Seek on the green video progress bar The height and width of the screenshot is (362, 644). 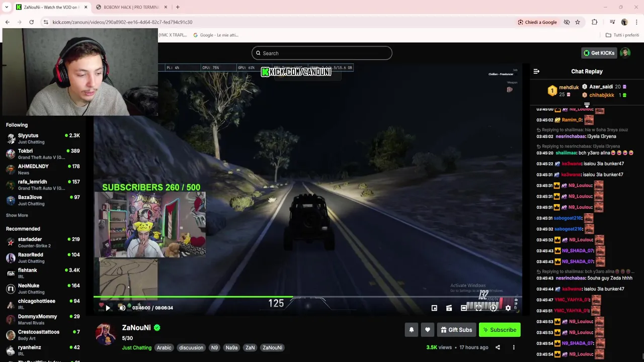pos(307,297)
